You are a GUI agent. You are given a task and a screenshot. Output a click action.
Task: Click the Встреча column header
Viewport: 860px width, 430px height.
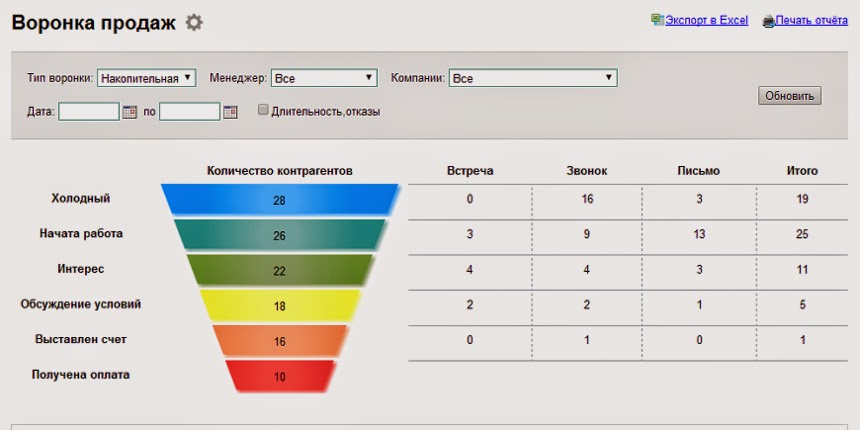click(x=470, y=171)
